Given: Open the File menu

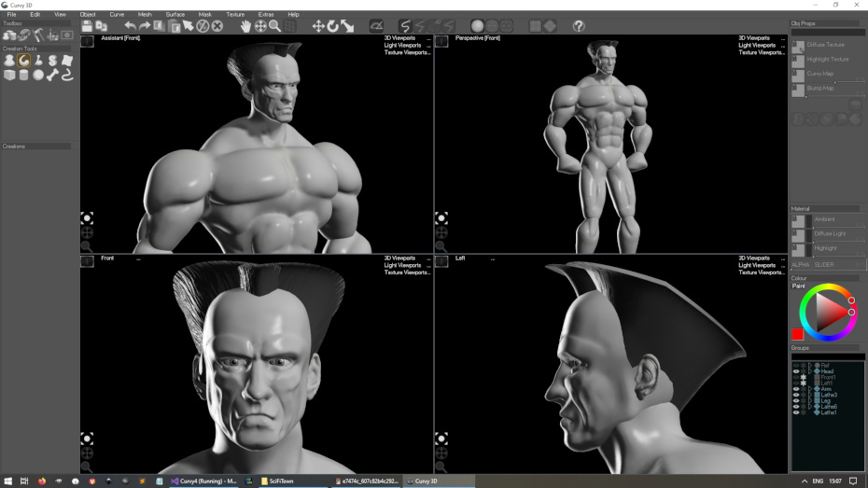Looking at the screenshot, I should tap(11, 14).
